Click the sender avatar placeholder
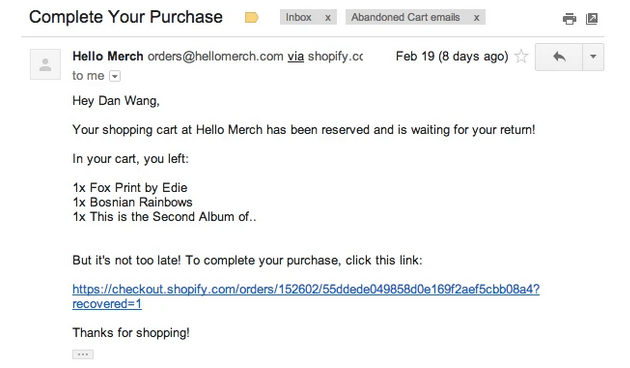 point(45,64)
